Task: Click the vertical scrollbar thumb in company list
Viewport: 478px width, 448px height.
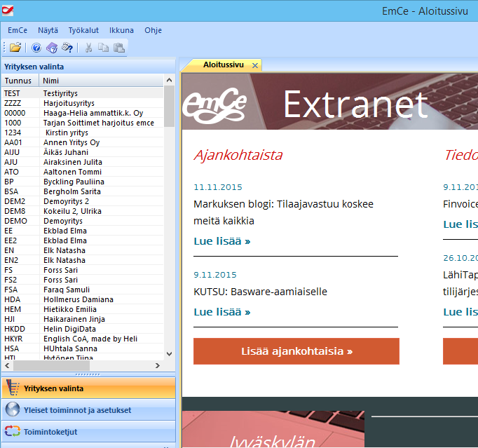Action: (x=169, y=106)
